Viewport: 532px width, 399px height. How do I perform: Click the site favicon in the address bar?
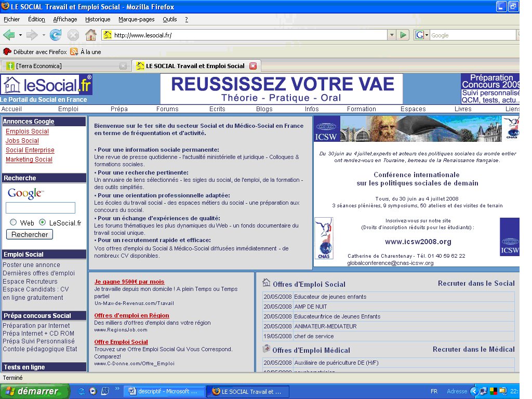coord(107,35)
